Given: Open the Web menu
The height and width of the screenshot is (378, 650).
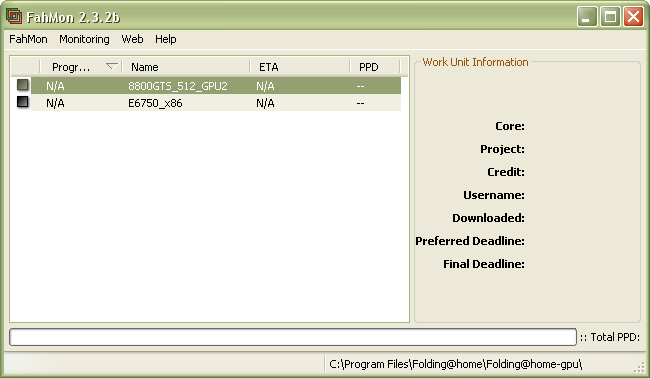Looking at the screenshot, I should tap(132, 39).
